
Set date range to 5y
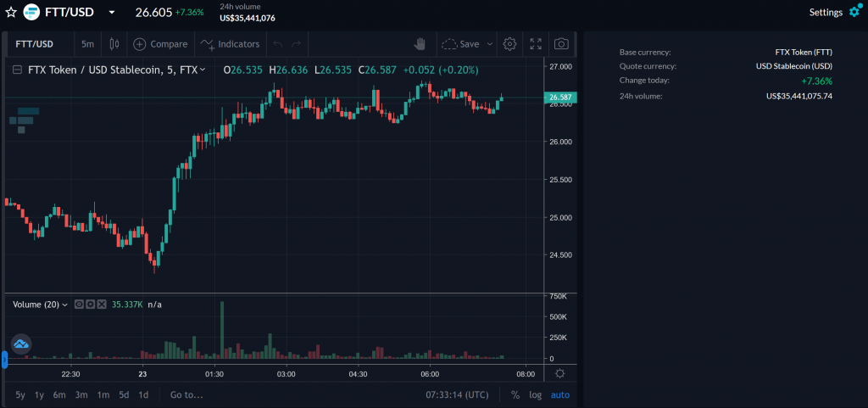[x=20, y=394]
